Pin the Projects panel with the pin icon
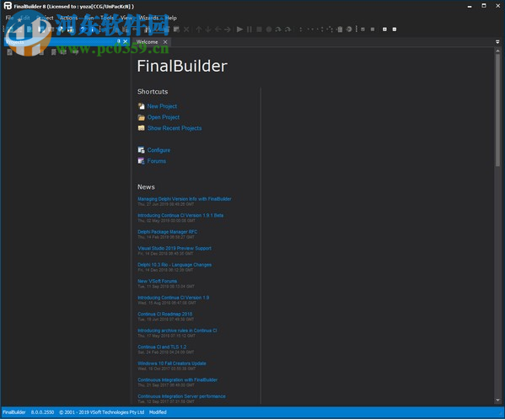The width and height of the screenshot is (505, 420). pyautogui.click(x=119, y=41)
